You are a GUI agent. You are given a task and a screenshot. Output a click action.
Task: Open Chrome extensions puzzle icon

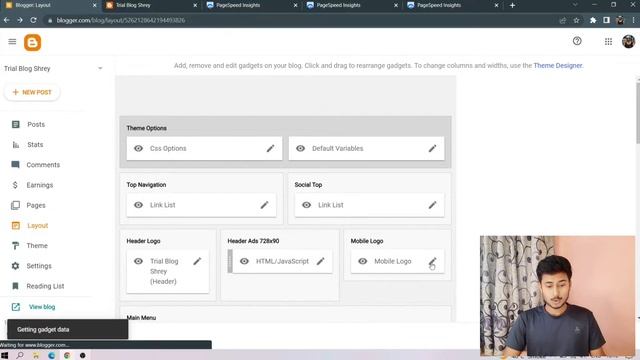pyautogui.click(x=593, y=20)
